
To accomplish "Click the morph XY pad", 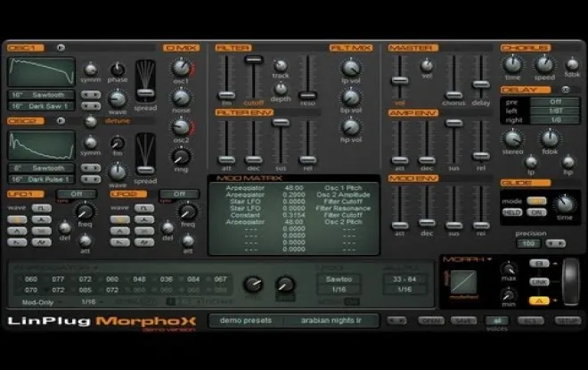I will point(463,282).
